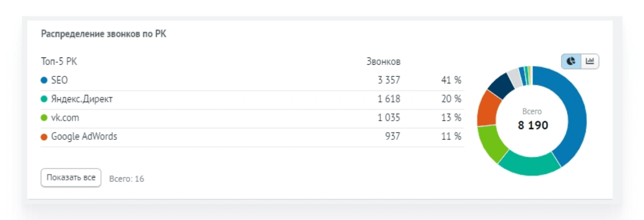
Task: Click the dark navy donut segment
Action: (x=501, y=85)
